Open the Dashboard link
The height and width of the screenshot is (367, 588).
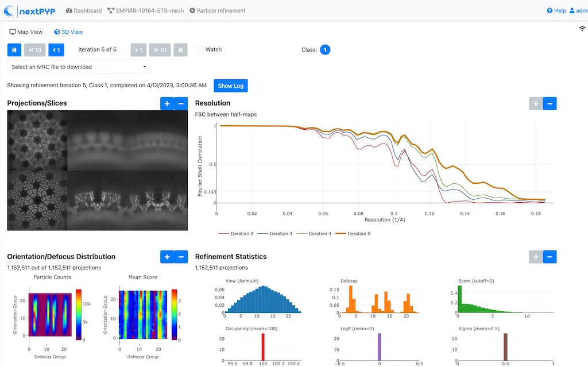84,10
